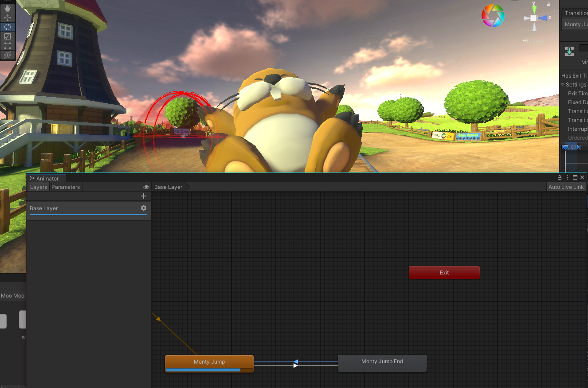
Task: Open the Animator panel three-dot menu
Action: 567,178
